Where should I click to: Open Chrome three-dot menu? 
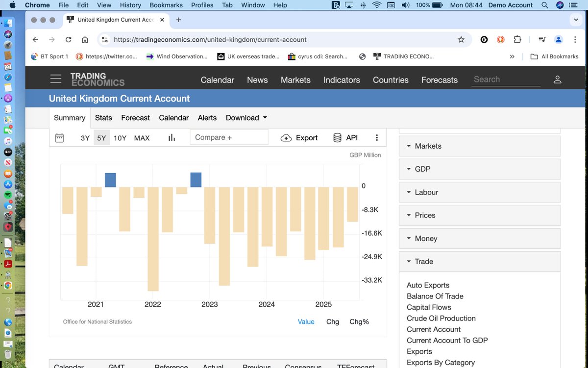click(575, 40)
